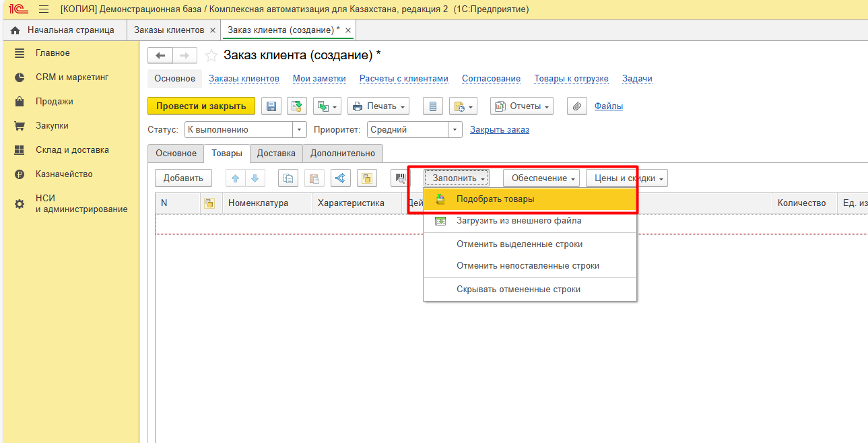Switch to the Доставка tab

tap(276, 154)
